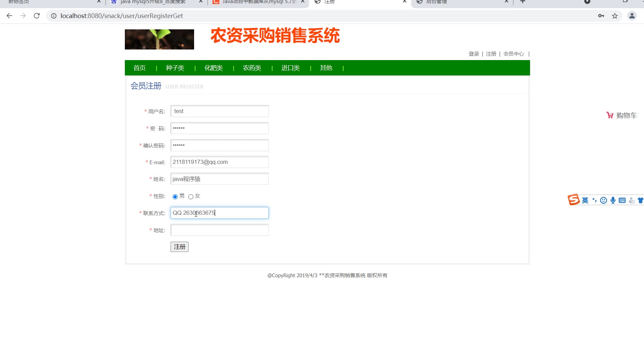Image resolution: width=644 pixels, height=340 pixels.
Task: Open the 化肥类 category
Action: [x=214, y=68]
